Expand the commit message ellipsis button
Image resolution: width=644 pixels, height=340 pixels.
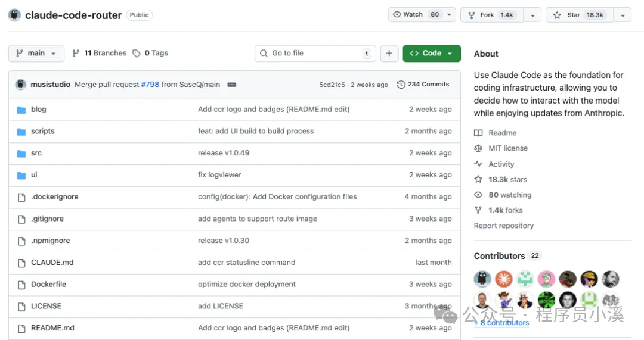coord(231,85)
